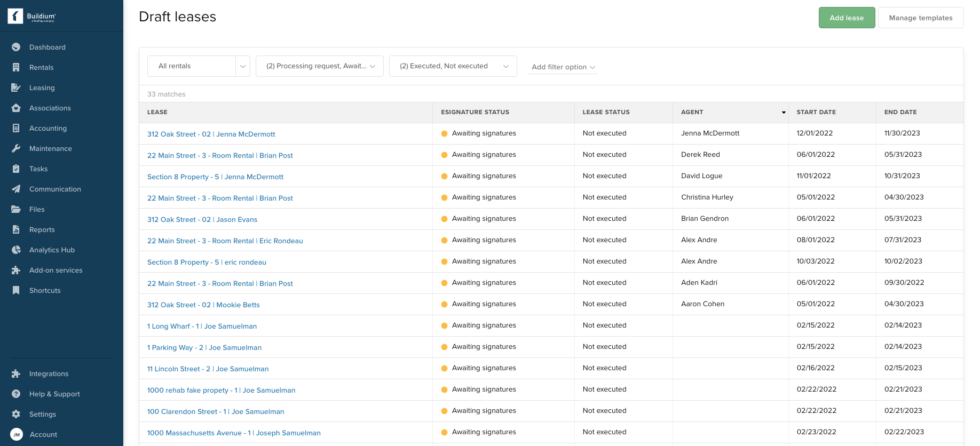The height and width of the screenshot is (446, 980).
Task: Click the Communication paper plane icon
Action: tap(16, 189)
